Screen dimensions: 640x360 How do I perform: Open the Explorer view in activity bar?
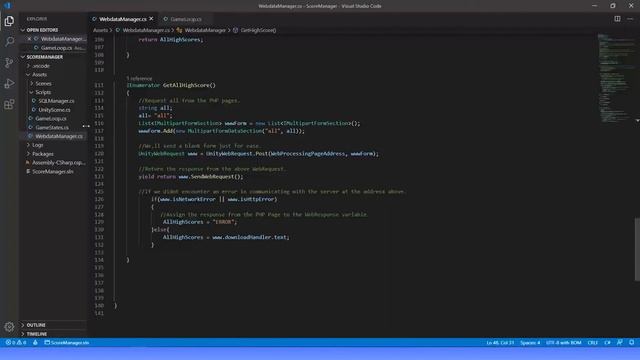click(9, 21)
